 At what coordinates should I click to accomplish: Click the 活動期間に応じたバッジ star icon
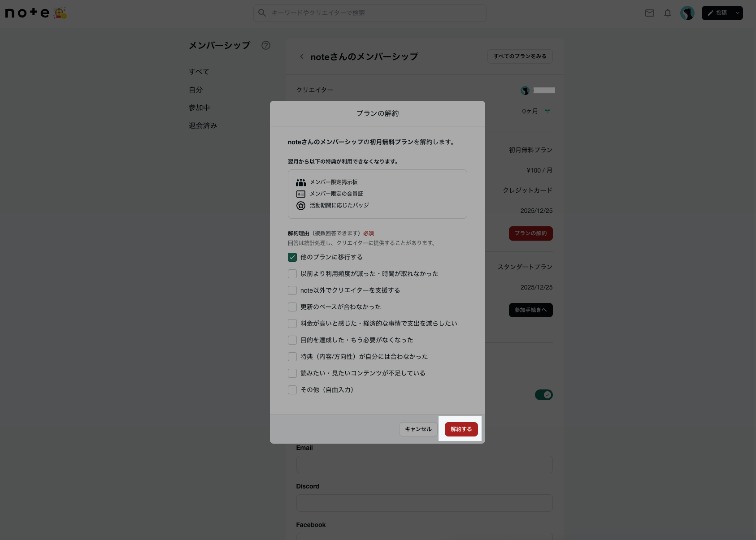click(x=301, y=206)
